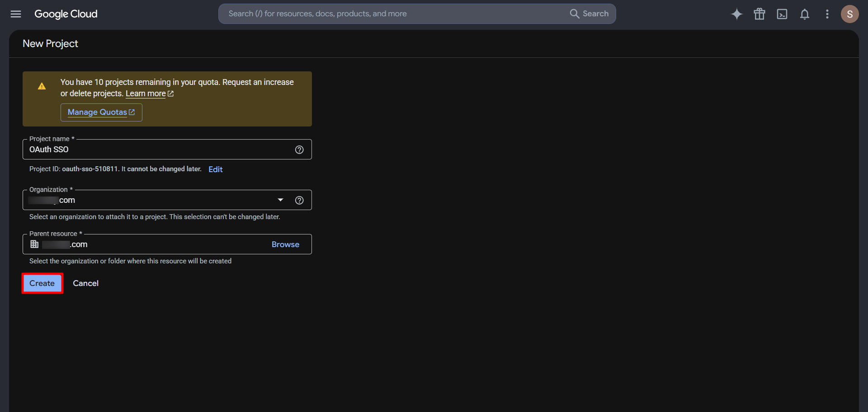Click the New Project page heading
Viewport: 868px width, 412px height.
point(50,44)
